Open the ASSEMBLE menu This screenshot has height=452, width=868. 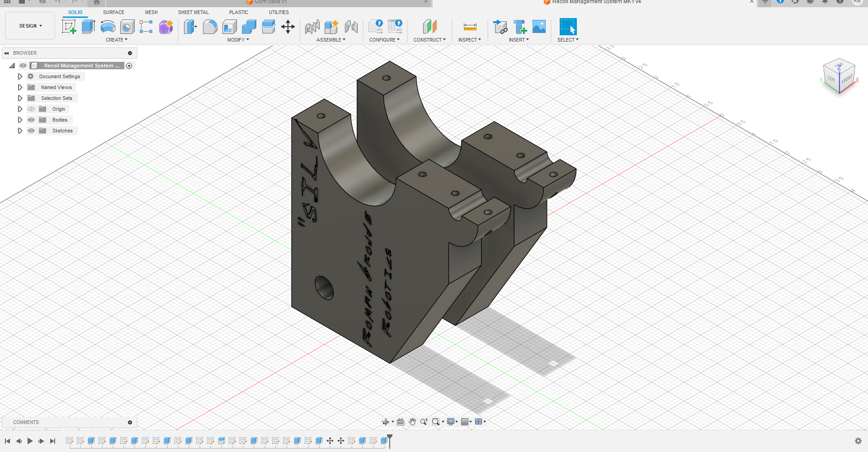[330, 40]
